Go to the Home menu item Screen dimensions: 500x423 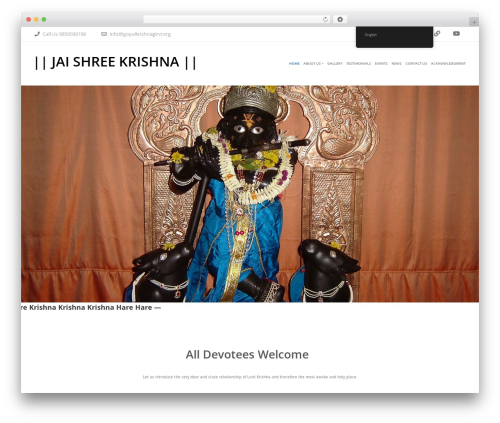tap(294, 64)
